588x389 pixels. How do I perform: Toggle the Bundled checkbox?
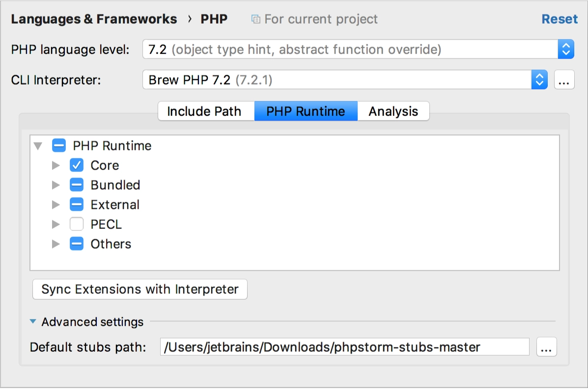77,185
